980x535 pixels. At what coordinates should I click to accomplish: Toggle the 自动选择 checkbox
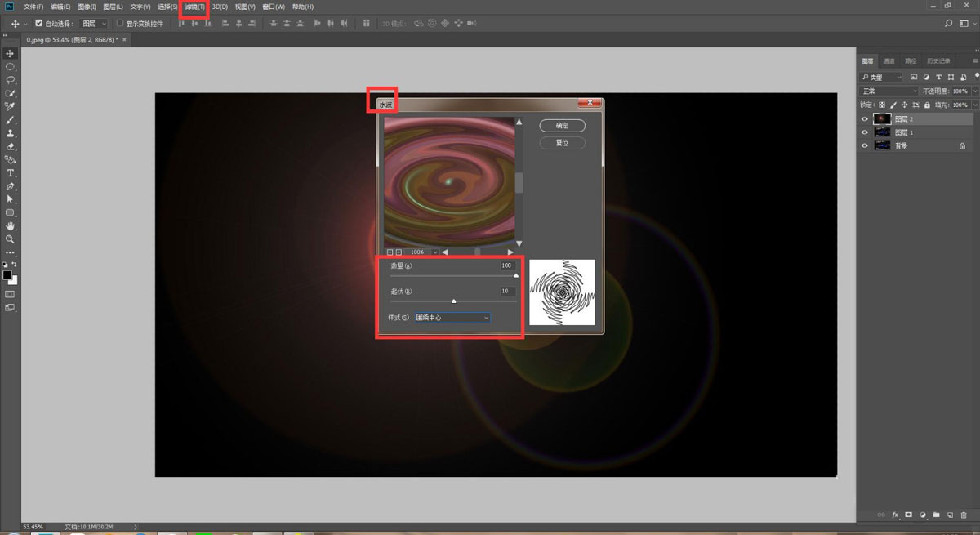[x=38, y=24]
